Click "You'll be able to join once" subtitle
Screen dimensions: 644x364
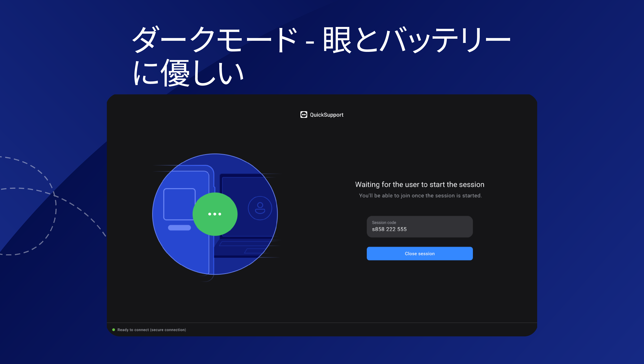coord(420,195)
